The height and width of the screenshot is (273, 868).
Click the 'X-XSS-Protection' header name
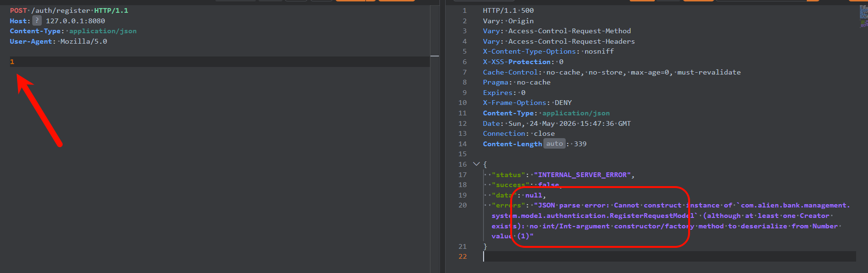point(517,62)
